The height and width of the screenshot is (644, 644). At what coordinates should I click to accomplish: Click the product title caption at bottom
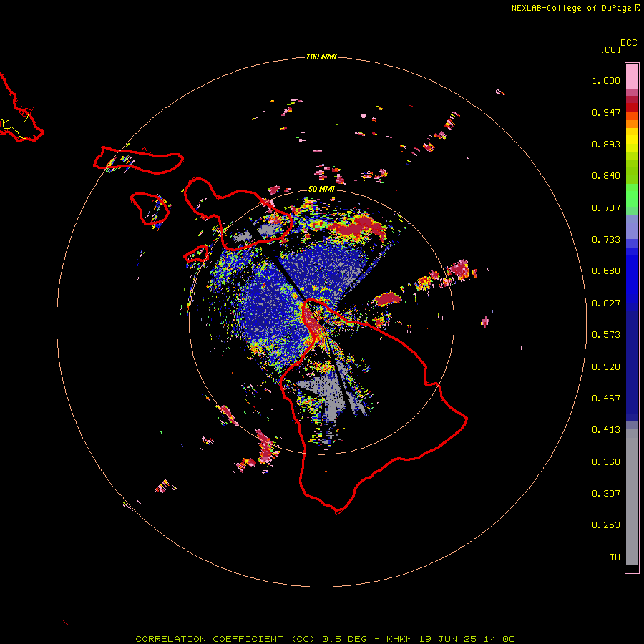click(325, 639)
